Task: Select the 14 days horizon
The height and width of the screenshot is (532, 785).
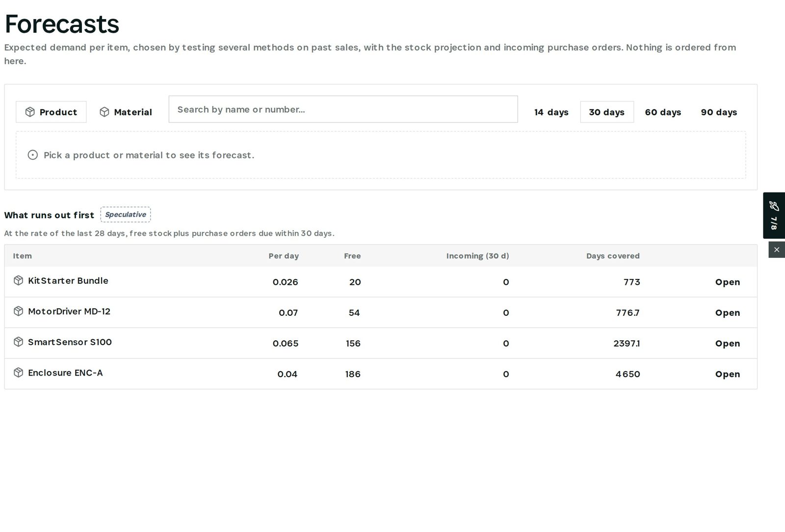Action: [551, 112]
